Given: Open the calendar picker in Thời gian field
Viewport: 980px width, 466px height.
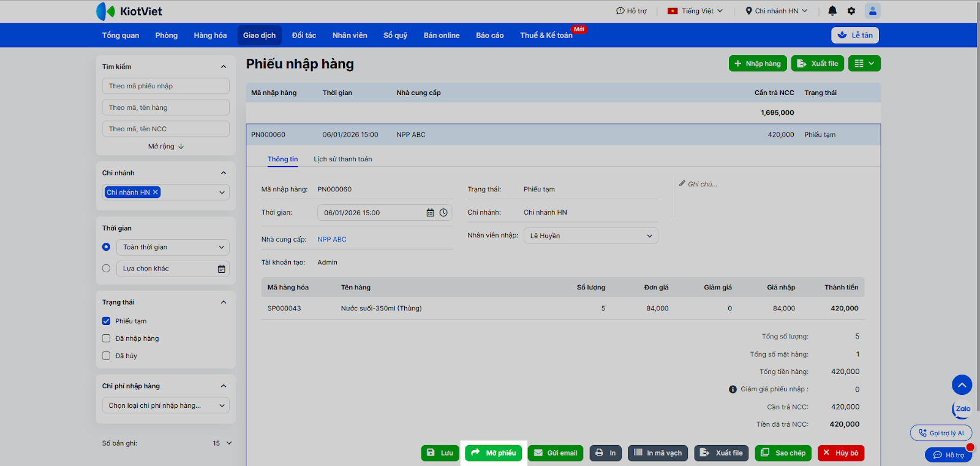Looking at the screenshot, I should pyautogui.click(x=430, y=213).
